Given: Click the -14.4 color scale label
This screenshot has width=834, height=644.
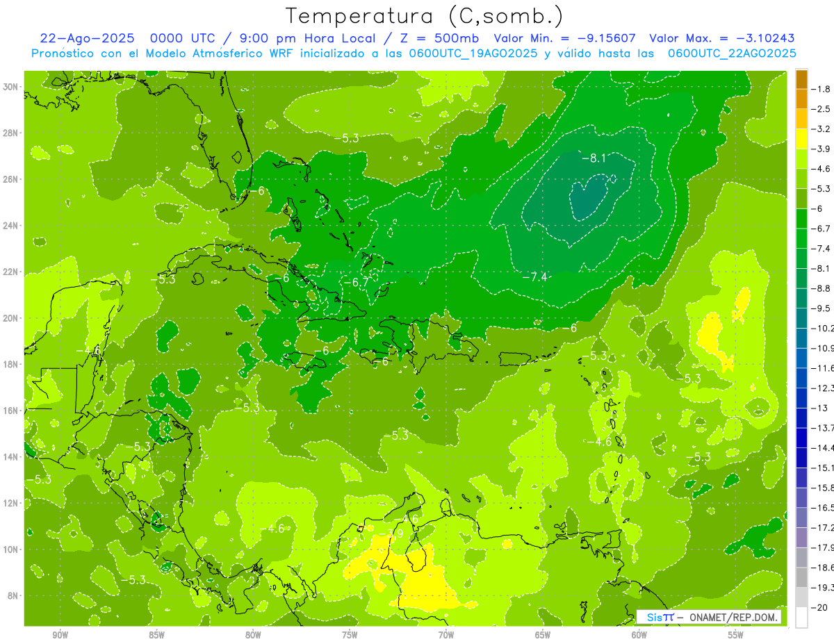Looking at the screenshot, I should pos(822,447).
